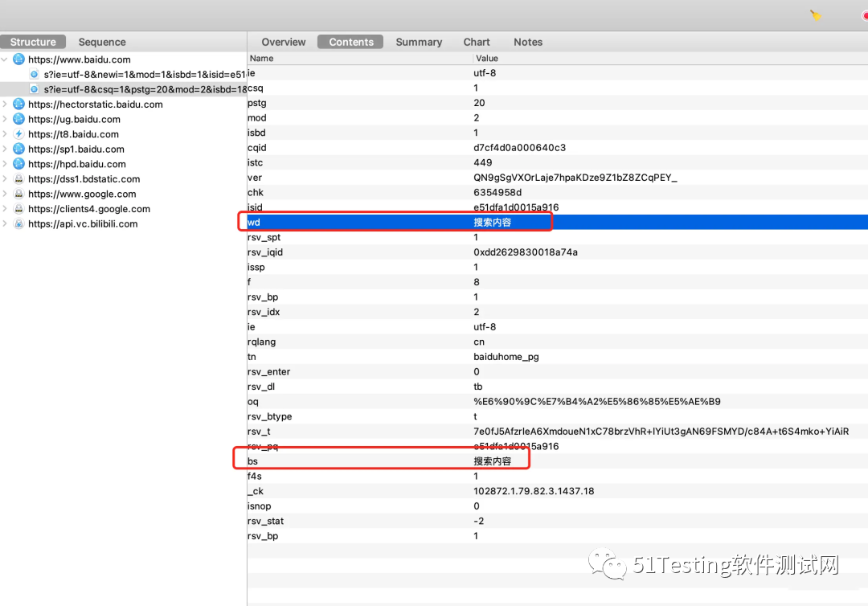Select the istc row value 449
The height and width of the screenshot is (606, 868).
pos(483,162)
